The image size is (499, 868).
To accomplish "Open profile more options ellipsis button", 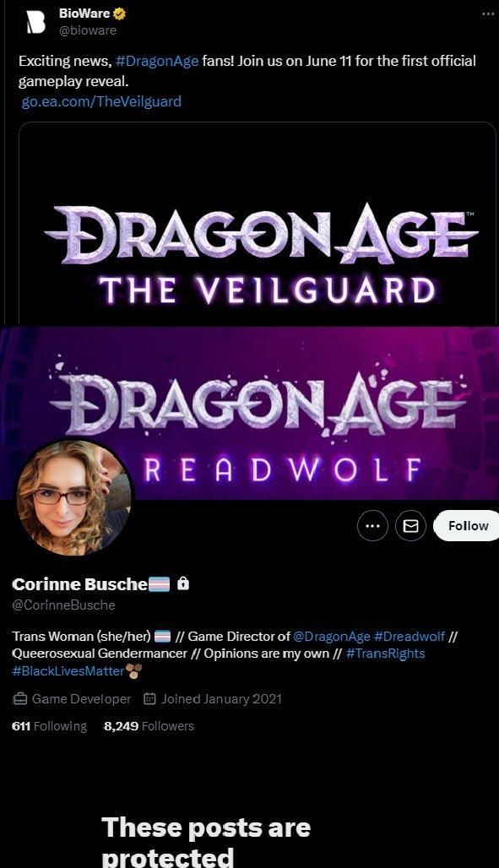I will pyautogui.click(x=372, y=526).
